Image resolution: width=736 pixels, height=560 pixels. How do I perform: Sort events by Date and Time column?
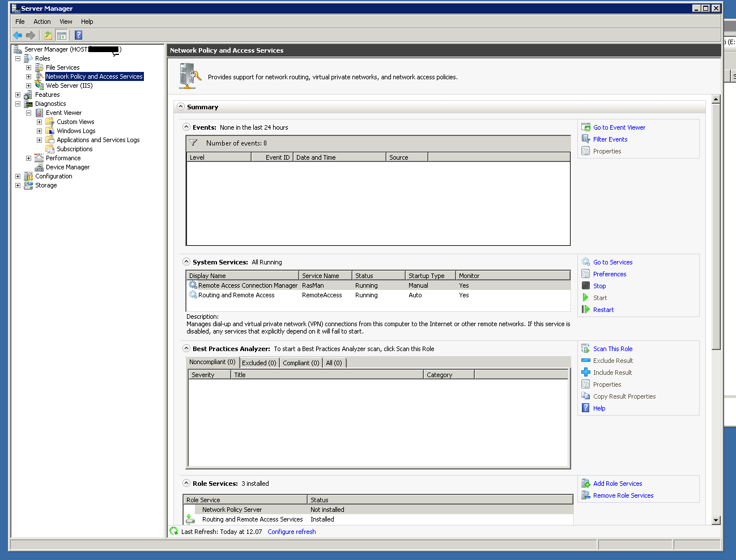[x=339, y=157]
